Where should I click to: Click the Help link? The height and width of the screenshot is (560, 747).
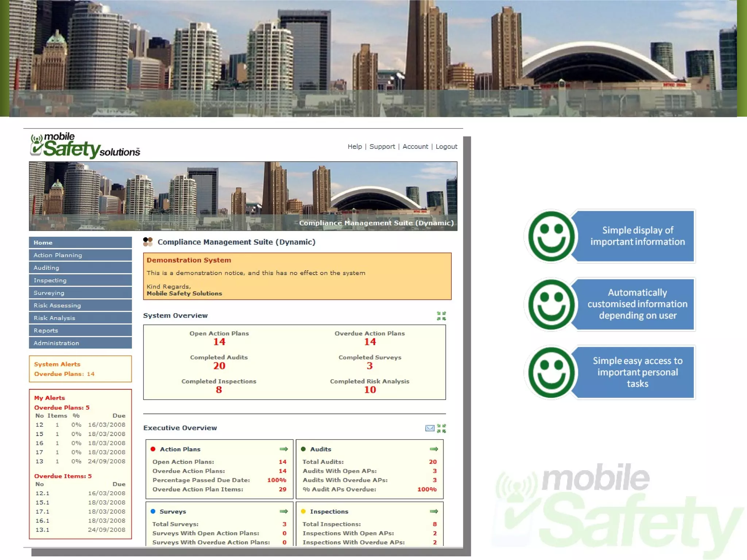(x=355, y=147)
